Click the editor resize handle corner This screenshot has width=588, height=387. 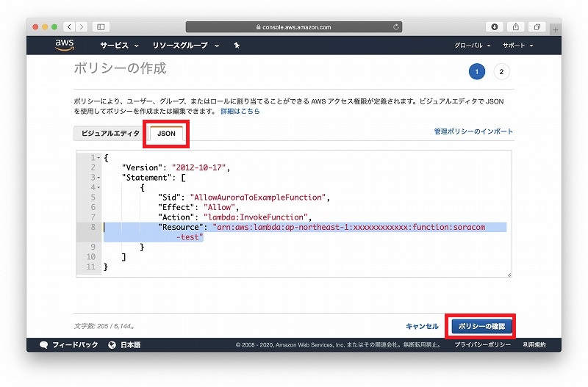(x=509, y=275)
